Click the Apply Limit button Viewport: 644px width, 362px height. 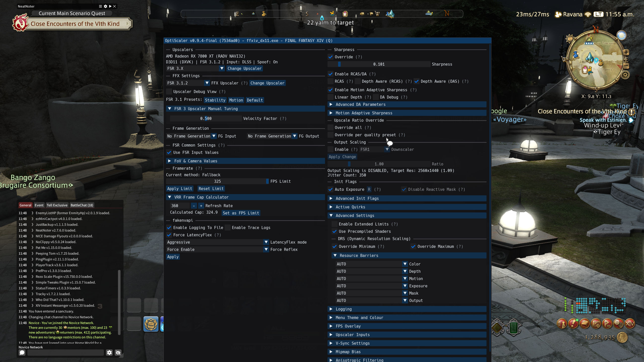tap(180, 189)
